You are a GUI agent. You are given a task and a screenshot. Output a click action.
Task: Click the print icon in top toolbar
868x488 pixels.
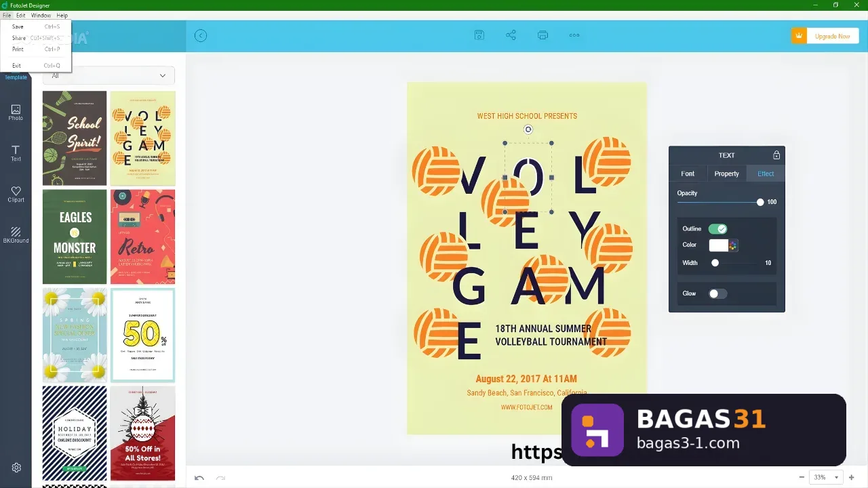point(542,35)
